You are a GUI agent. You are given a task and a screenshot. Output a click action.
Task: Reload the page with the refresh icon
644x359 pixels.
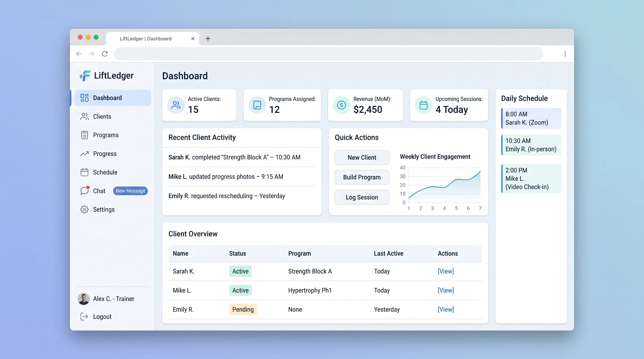coord(105,54)
